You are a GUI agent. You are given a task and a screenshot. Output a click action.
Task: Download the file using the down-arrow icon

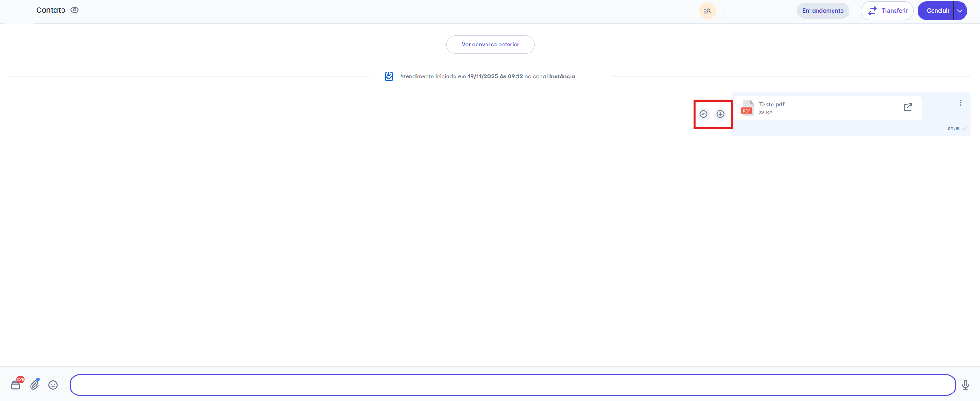(x=720, y=114)
